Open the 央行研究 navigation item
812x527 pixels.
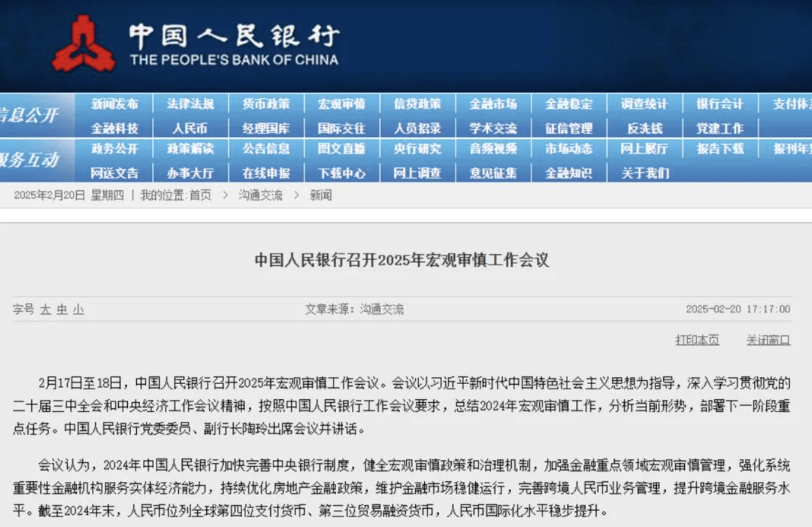pyautogui.click(x=417, y=148)
